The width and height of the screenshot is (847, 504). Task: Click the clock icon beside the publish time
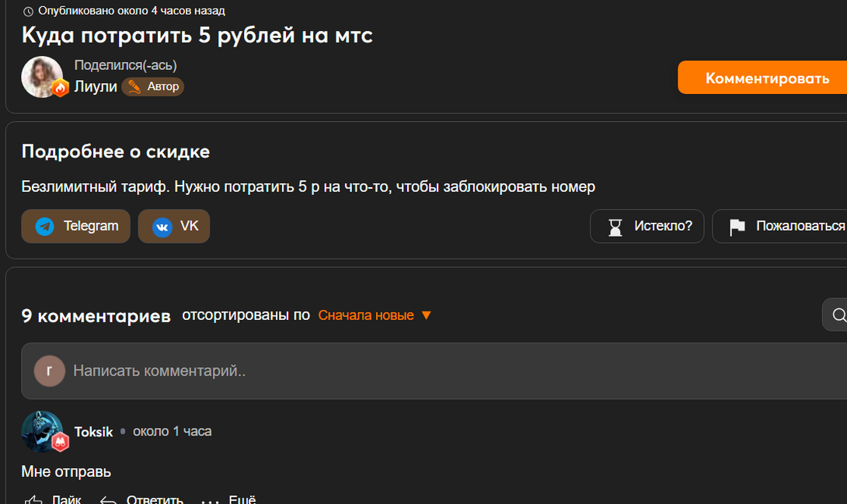point(28,12)
